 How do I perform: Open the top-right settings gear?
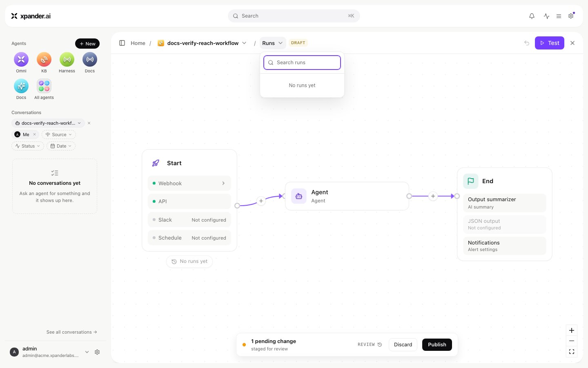571,16
